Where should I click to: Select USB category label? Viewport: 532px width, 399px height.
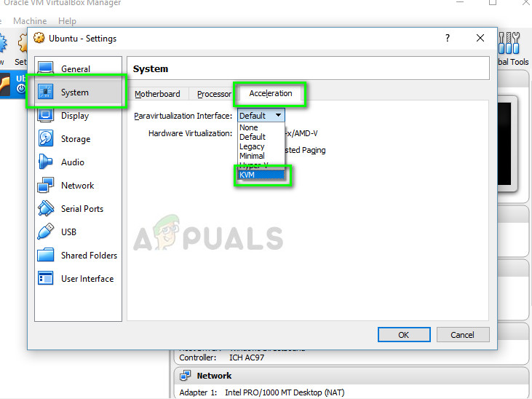coord(68,232)
